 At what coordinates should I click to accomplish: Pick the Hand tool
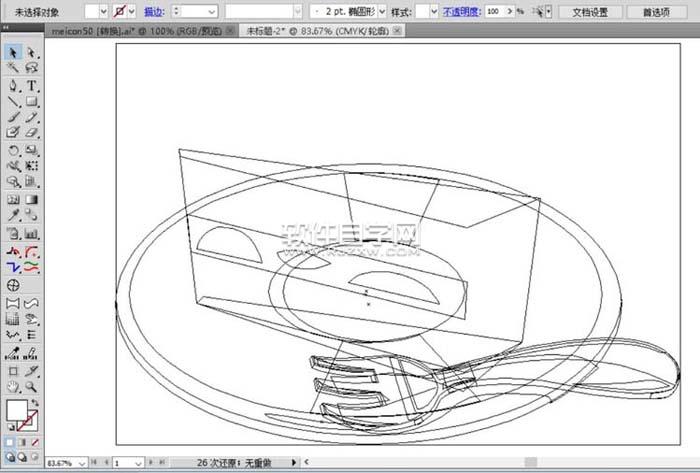13,387
